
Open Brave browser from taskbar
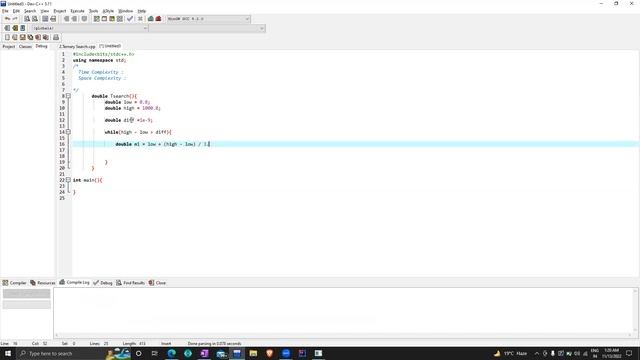point(269,353)
